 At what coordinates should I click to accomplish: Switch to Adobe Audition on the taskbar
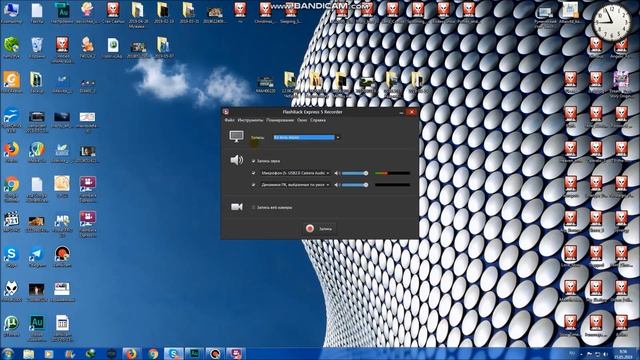pos(194,354)
